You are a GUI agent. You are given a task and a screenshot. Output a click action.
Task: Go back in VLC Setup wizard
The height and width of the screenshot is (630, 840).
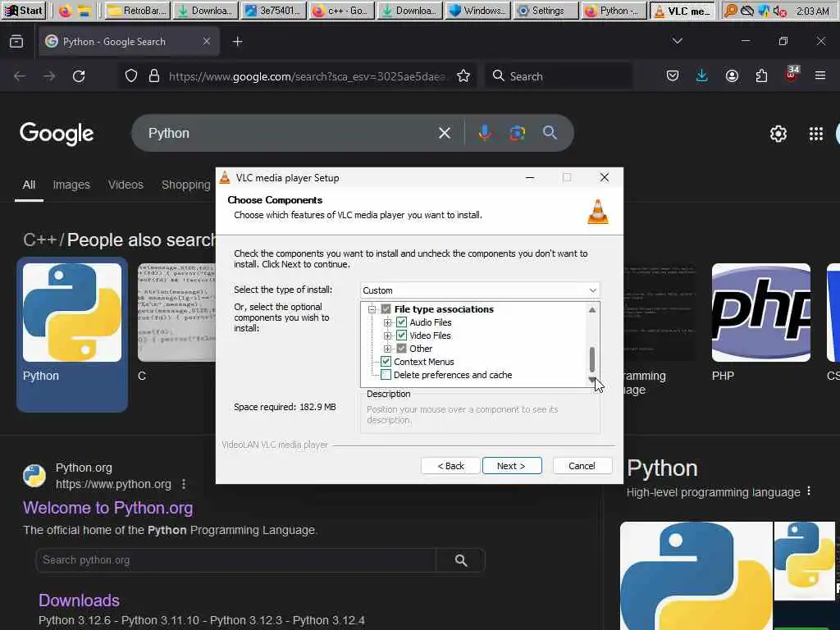(450, 466)
